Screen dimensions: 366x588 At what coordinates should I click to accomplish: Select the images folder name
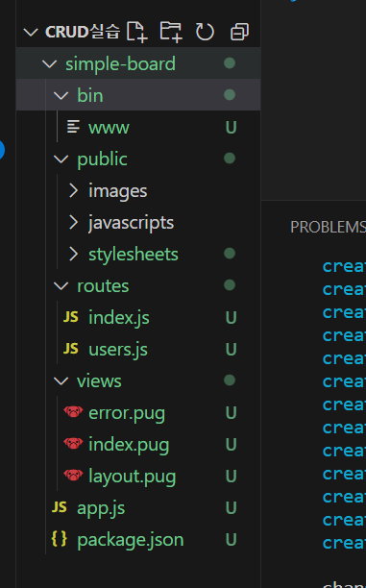pos(118,191)
